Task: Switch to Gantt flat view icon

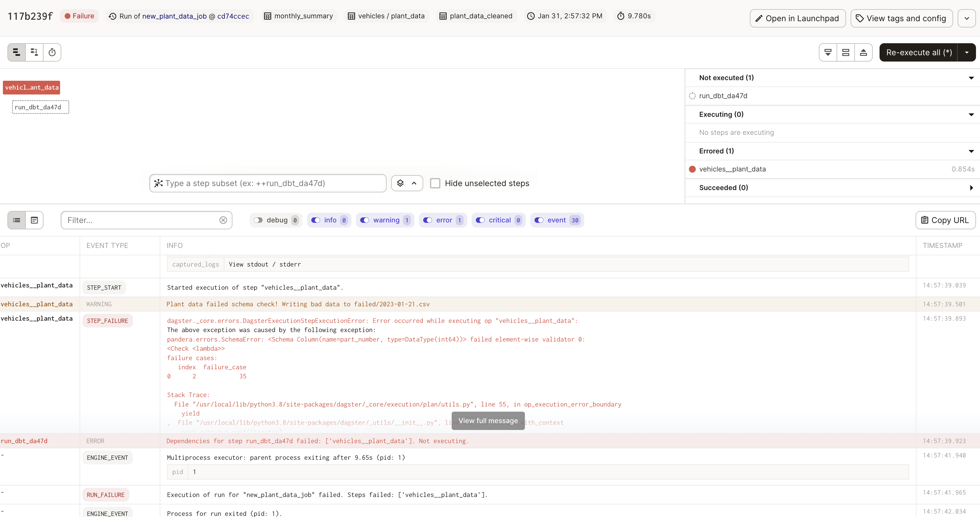Action: (16, 52)
